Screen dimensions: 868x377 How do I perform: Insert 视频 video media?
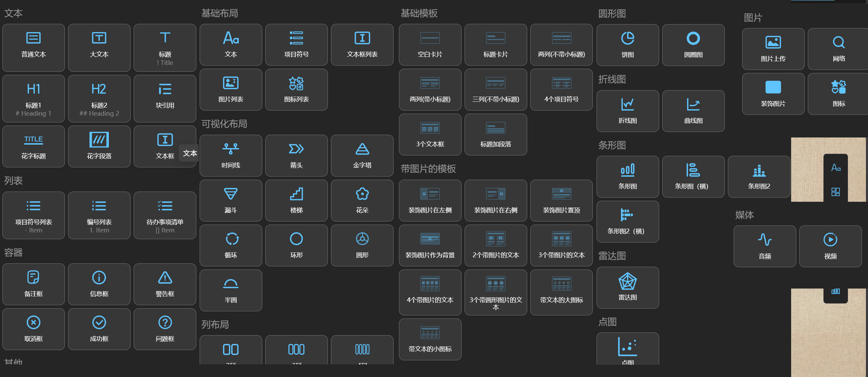tap(830, 246)
